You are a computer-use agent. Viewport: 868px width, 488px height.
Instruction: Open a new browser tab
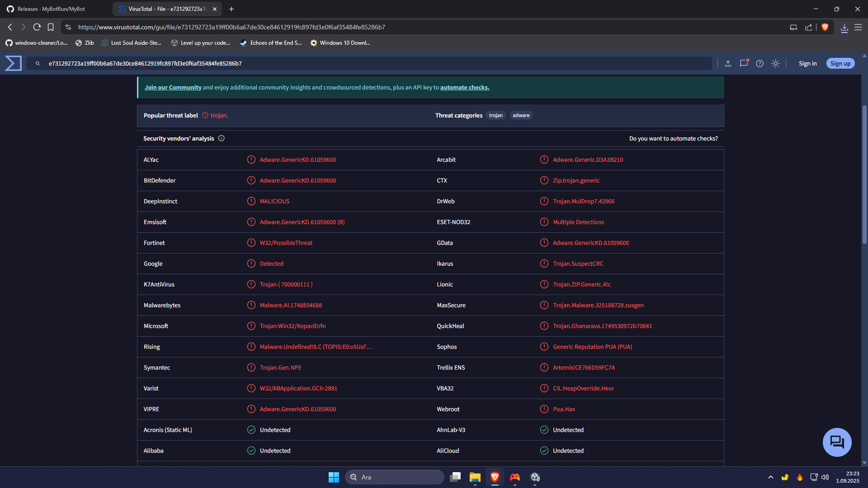pyautogui.click(x=231, y=9)
